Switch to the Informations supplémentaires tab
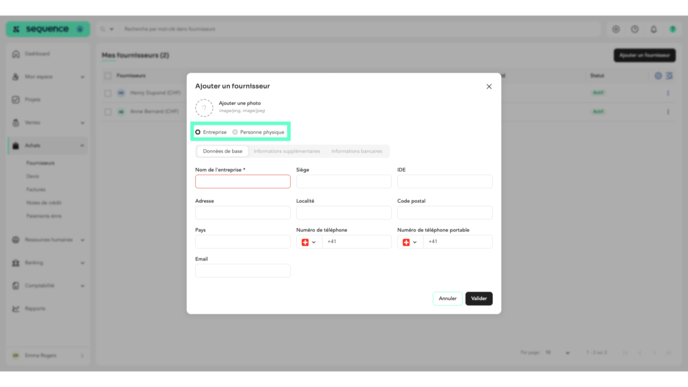The width and height of the screenshot is (688, 387). 287,151
